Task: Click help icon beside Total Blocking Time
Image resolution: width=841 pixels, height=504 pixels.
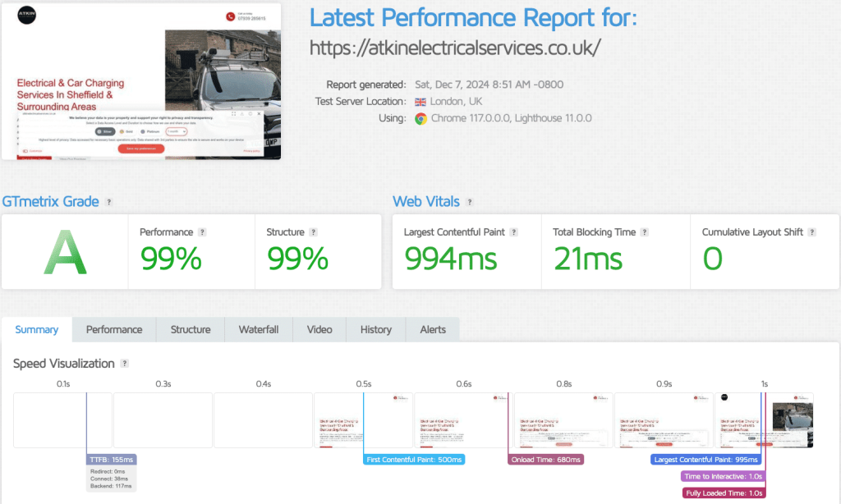Action: [645, 232]
